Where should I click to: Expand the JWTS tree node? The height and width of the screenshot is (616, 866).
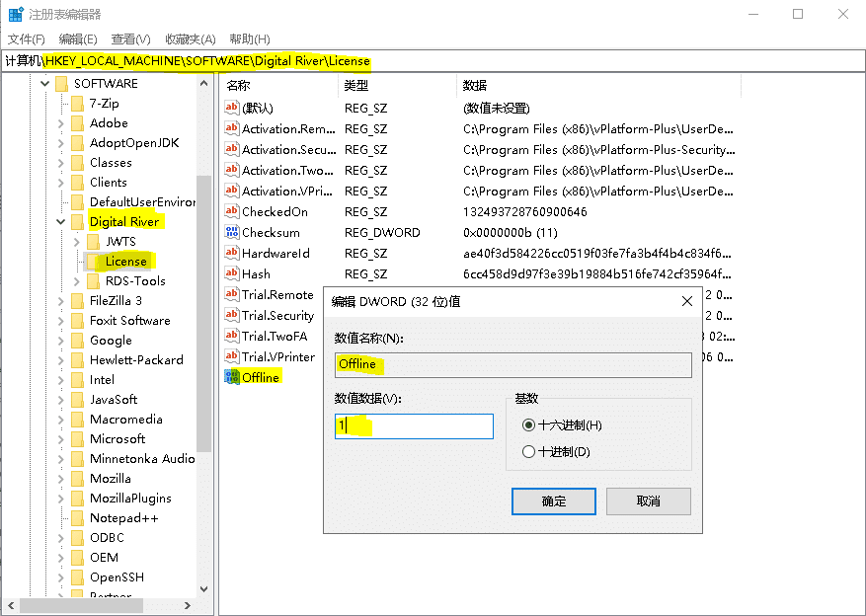point(77,242)
